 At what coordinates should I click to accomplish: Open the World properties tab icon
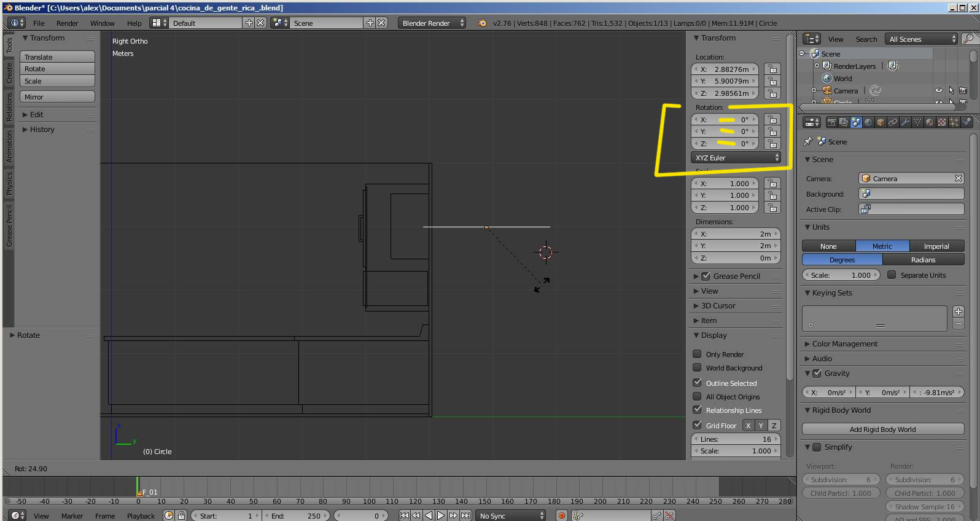[x=868, y=122]
